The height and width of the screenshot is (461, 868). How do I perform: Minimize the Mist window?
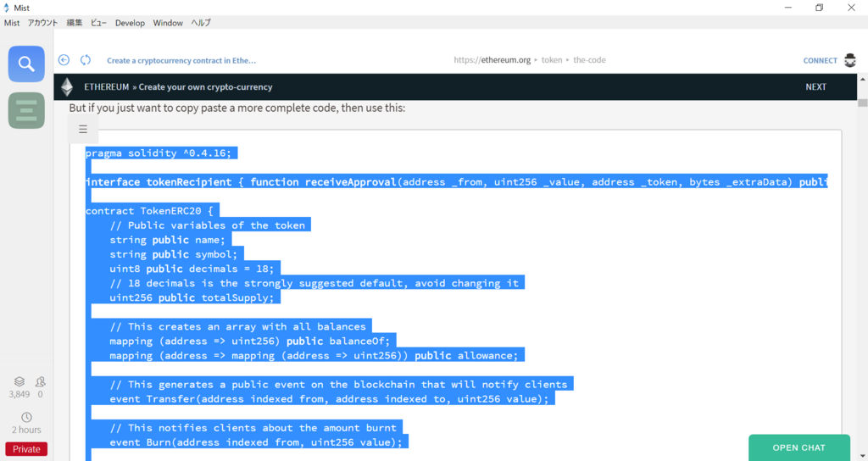[788, 8]
